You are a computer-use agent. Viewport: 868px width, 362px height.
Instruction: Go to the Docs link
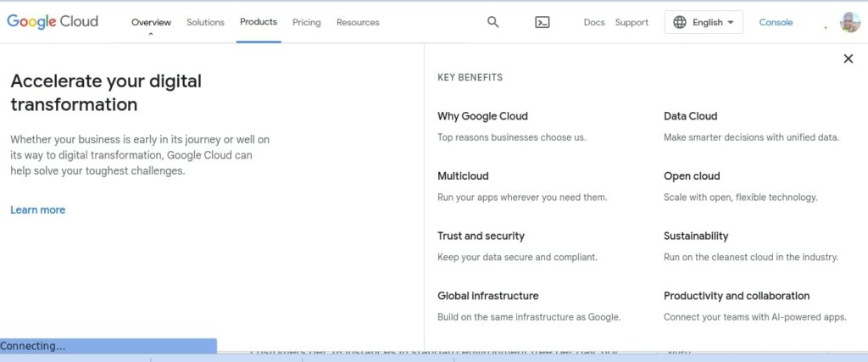(594, 22)
